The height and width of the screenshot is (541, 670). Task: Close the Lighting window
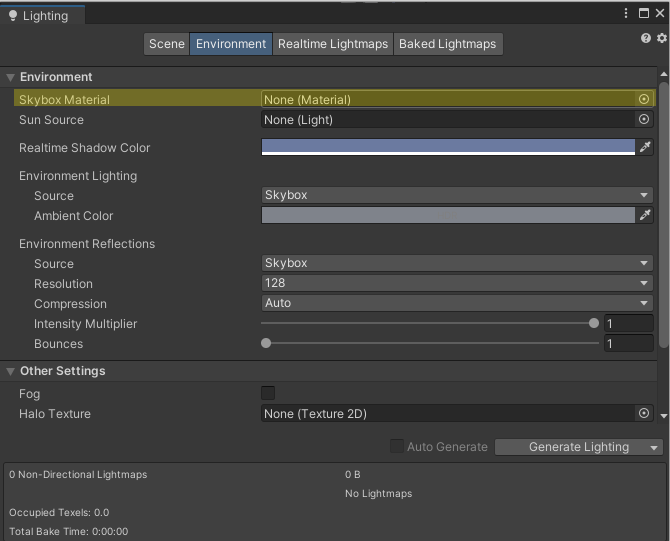coord(660,13)
